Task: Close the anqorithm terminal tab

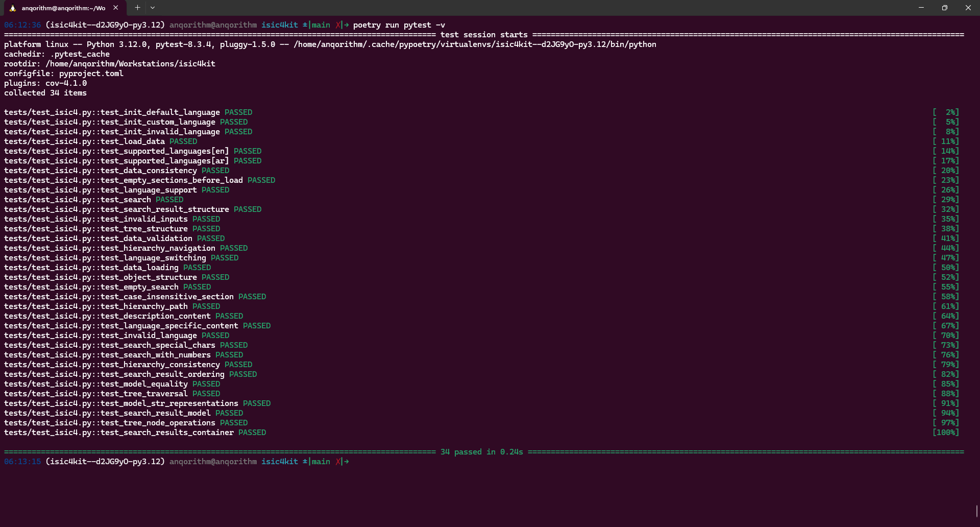Action: pyautogui.click(x=116, y=8)
